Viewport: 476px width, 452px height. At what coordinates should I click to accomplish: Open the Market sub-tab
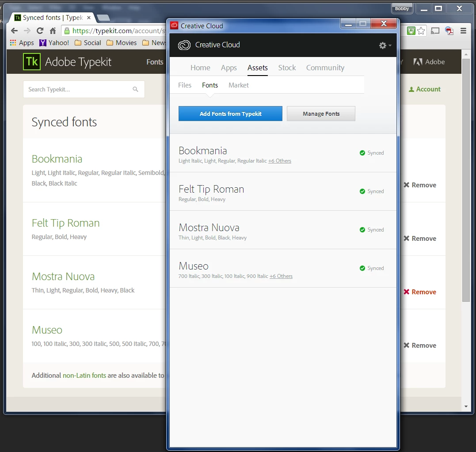pyautogui.click(x=239, y=85)
